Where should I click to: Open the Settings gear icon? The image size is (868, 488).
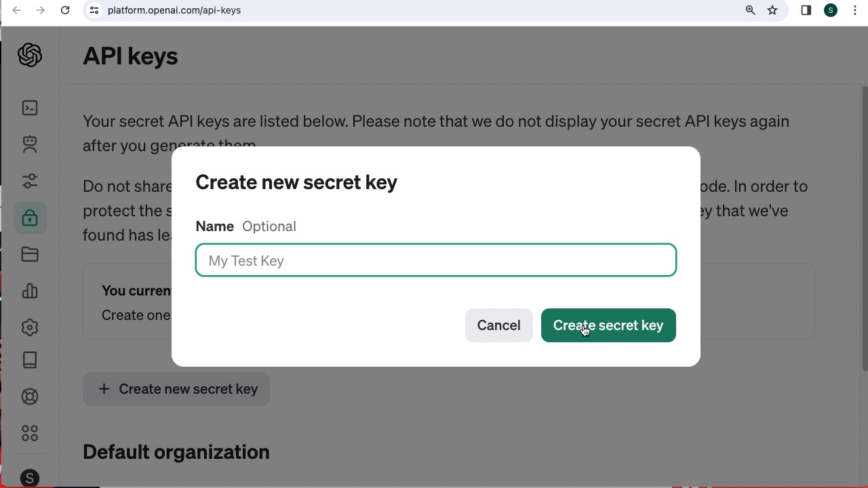coord(30,327)
